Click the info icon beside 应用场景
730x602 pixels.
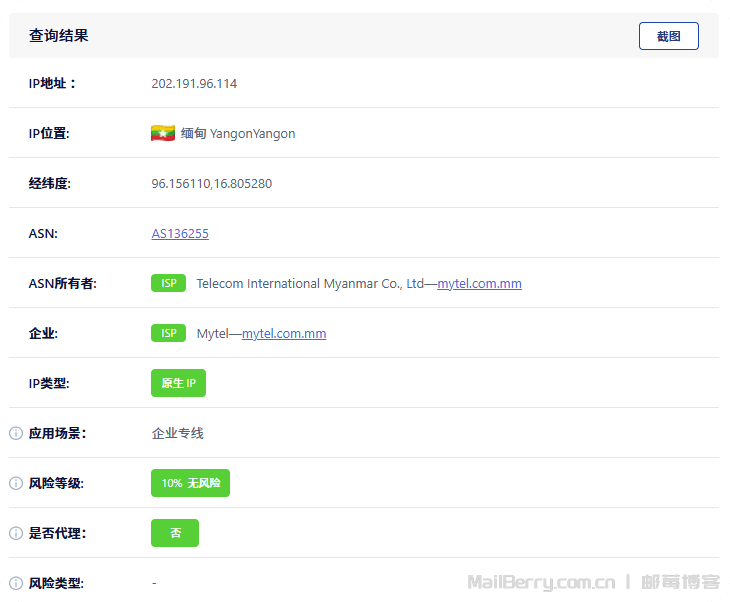pos(16,433)
